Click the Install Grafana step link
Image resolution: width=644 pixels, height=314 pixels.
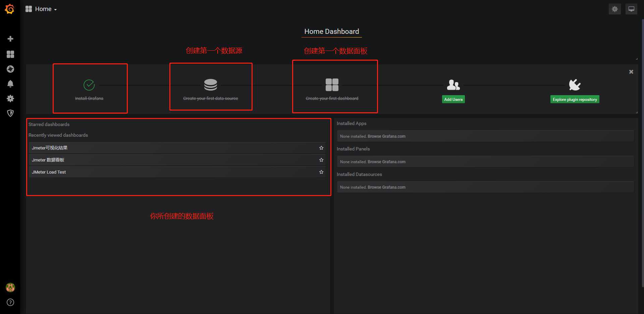pos(89,98)
